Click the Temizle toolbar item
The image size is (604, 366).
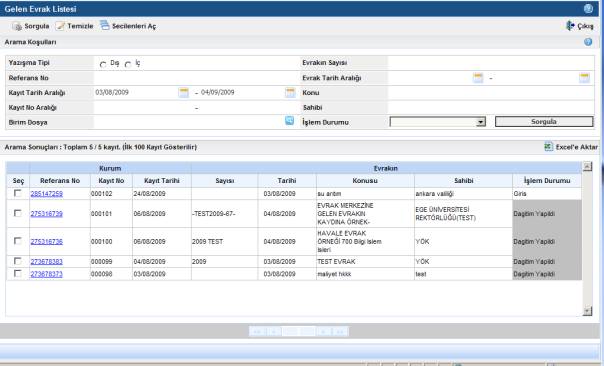point(74,26)
